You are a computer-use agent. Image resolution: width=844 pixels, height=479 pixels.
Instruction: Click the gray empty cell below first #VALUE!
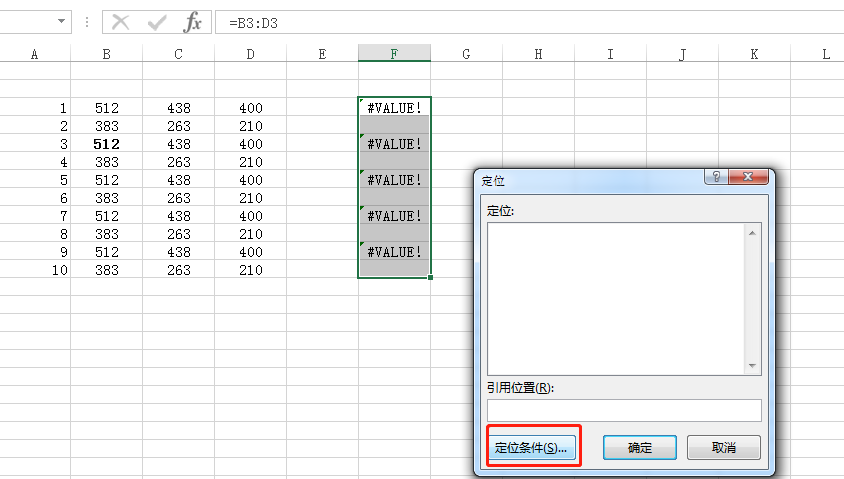tap(395, 125)
